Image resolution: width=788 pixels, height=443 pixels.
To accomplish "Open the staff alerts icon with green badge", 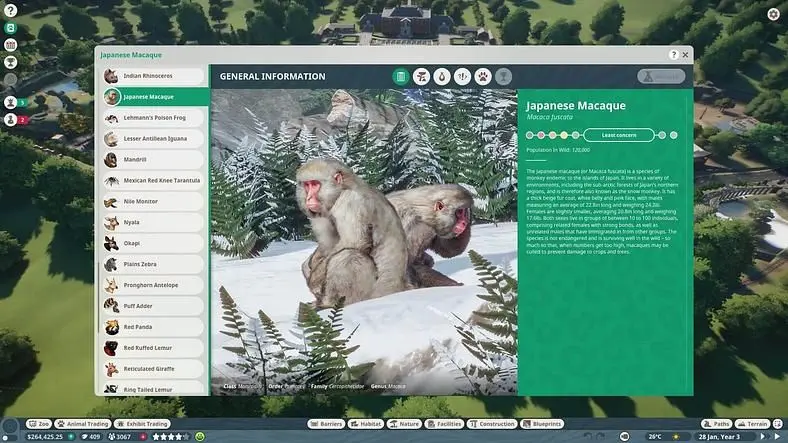I will click(11, 102).
